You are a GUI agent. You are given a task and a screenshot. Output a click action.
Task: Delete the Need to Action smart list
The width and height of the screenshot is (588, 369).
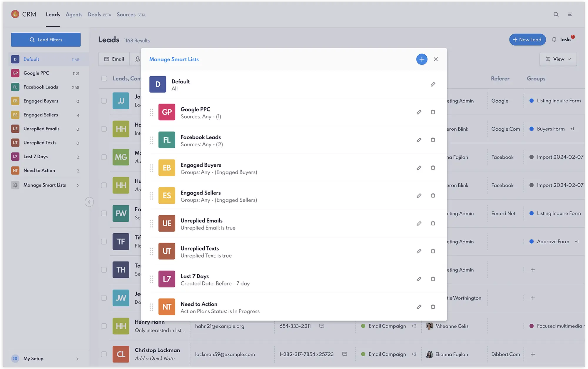(x=433, y=307)
